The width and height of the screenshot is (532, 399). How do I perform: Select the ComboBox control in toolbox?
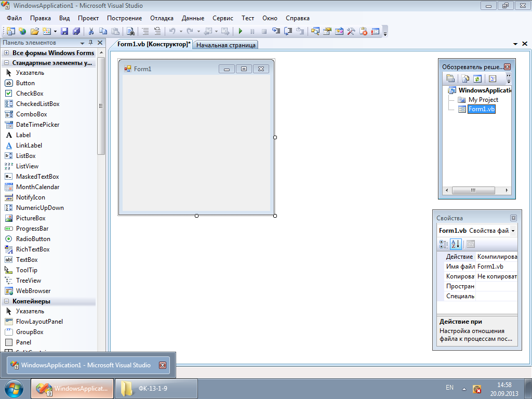click(x=31, y=114)
